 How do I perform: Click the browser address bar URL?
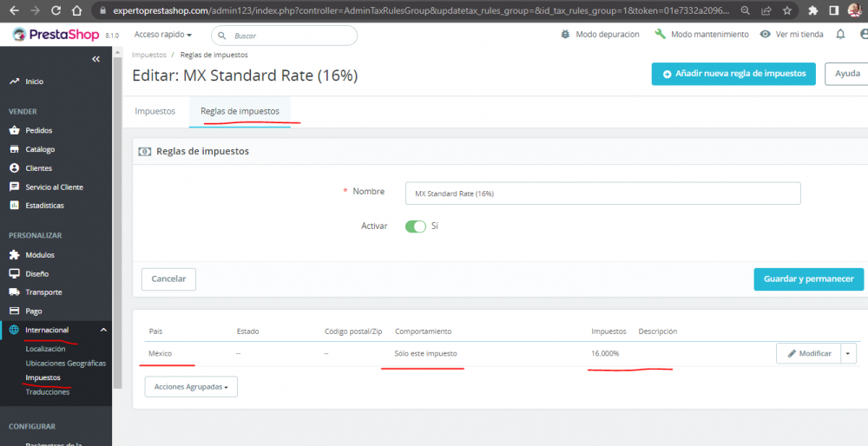pos(421,10)
